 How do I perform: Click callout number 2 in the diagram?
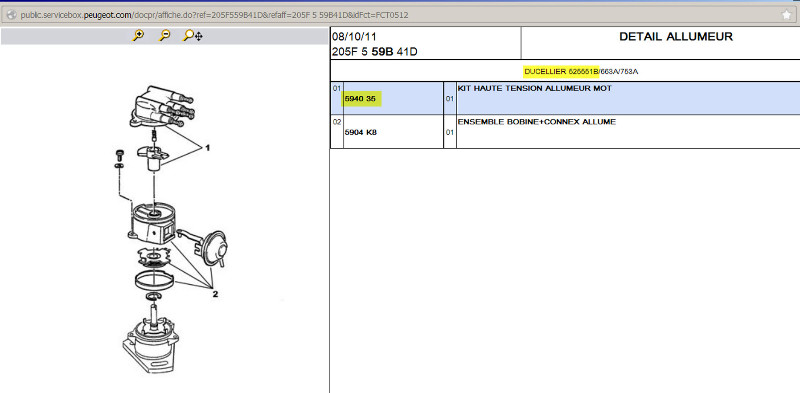coord(215,294)
